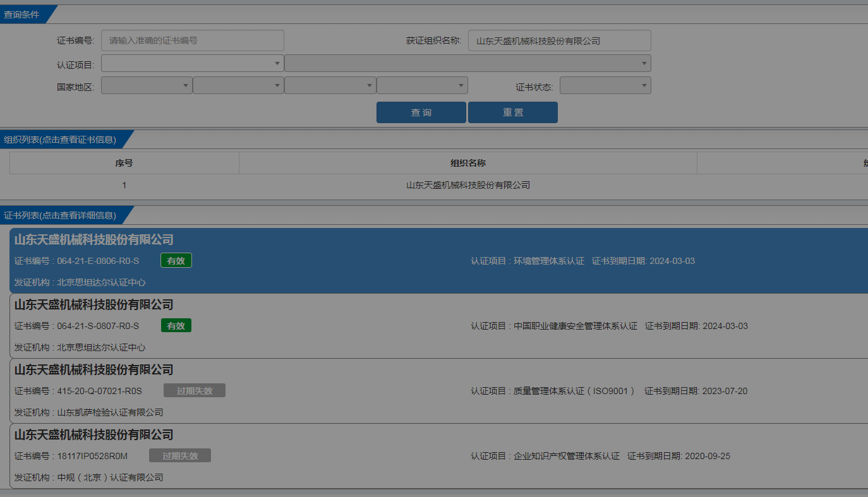The width and height of the screenshot is (868, 497).
Task: Click 中国职业健康安全管理体系认证 text
Action: pos(576,326)
